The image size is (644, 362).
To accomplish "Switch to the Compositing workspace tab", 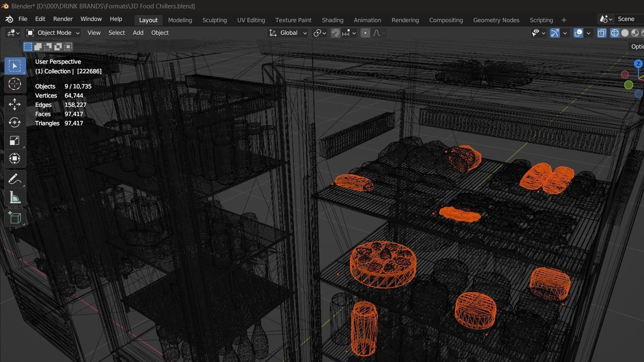I will [446, 20].
